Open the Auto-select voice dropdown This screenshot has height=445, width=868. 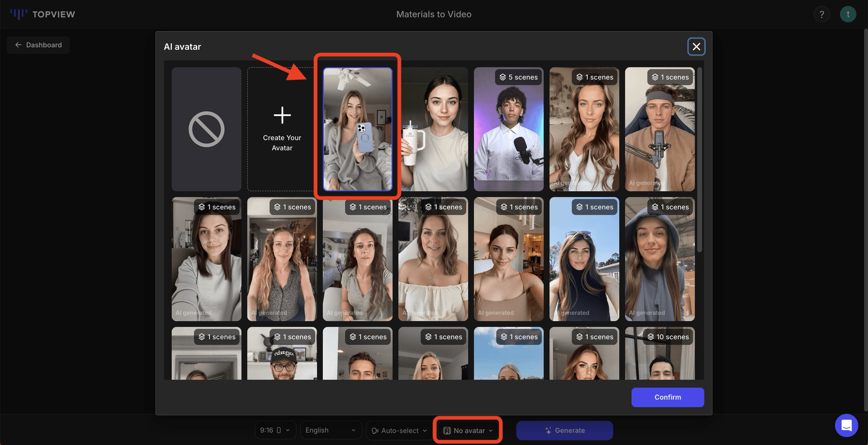[x=399, y=431]
